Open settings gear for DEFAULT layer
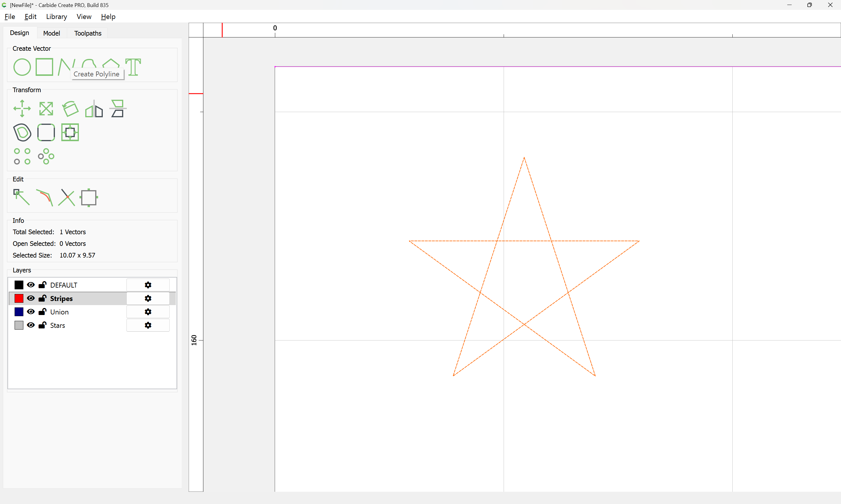This screenshot has height=504, width=841. pyautogui.click(x=148, y=285)
